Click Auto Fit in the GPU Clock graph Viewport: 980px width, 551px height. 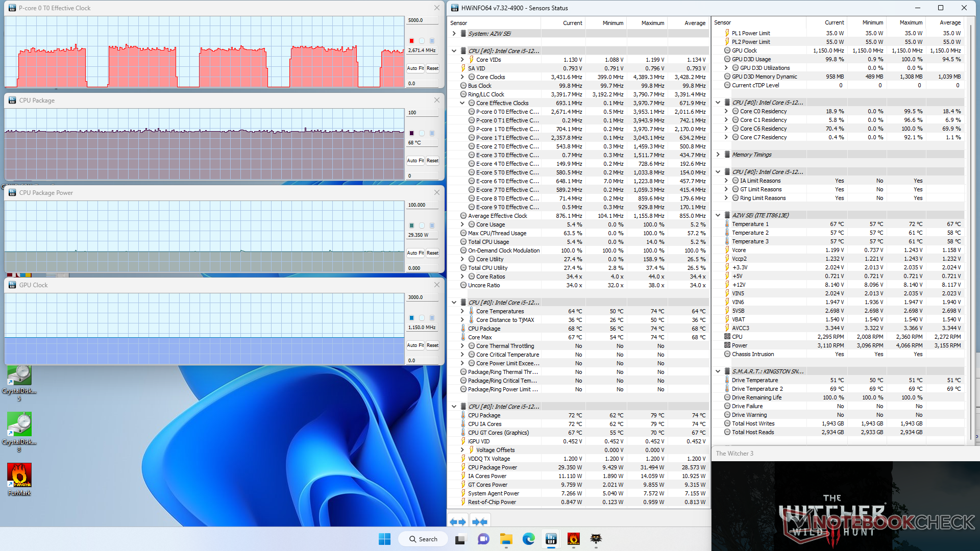pyautogui.click(x=415, y=345)
